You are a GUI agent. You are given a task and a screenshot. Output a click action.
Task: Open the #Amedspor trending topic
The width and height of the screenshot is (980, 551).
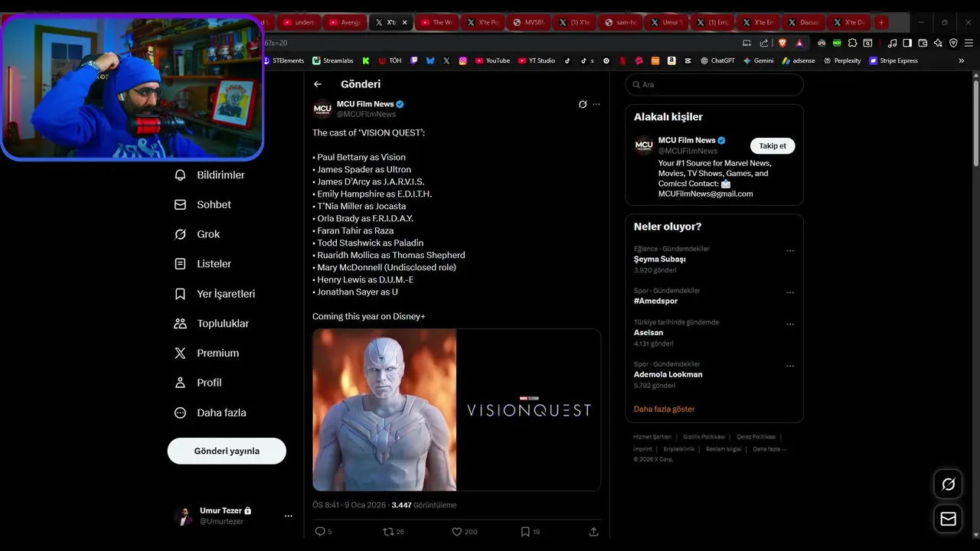(655, 302)
